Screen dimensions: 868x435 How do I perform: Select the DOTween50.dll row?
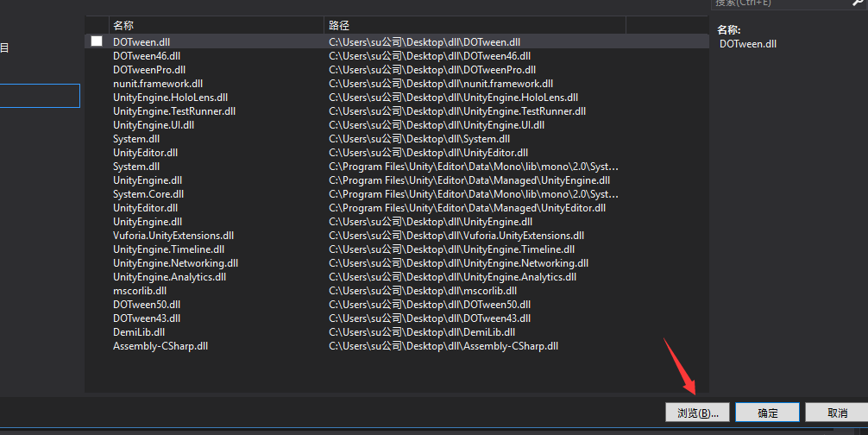397,305
